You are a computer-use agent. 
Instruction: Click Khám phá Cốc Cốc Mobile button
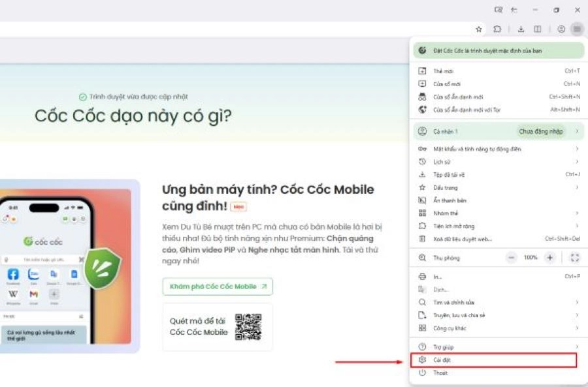click(218, 286)
